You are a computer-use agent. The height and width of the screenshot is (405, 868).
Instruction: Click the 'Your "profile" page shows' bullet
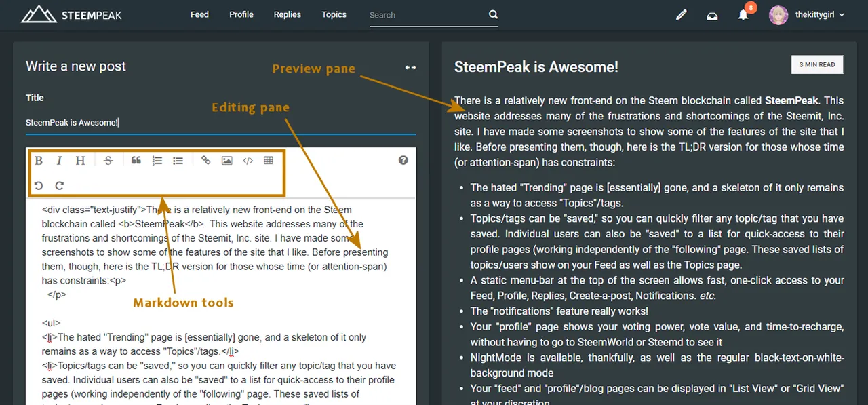point(657,334)
